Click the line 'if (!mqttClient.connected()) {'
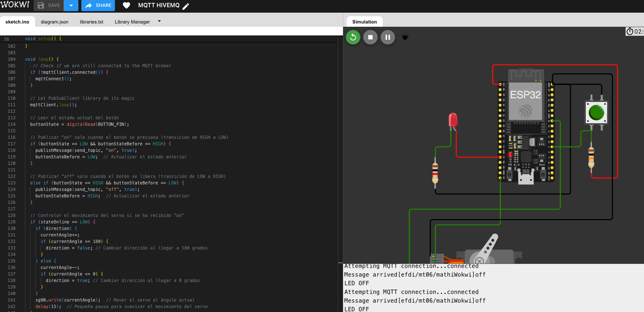644x312 pixels. coord(69,72)
